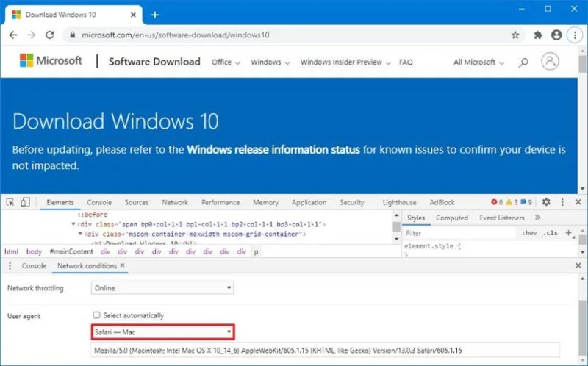
Task: Reload the page with the refresh icon
Action: 49,35
